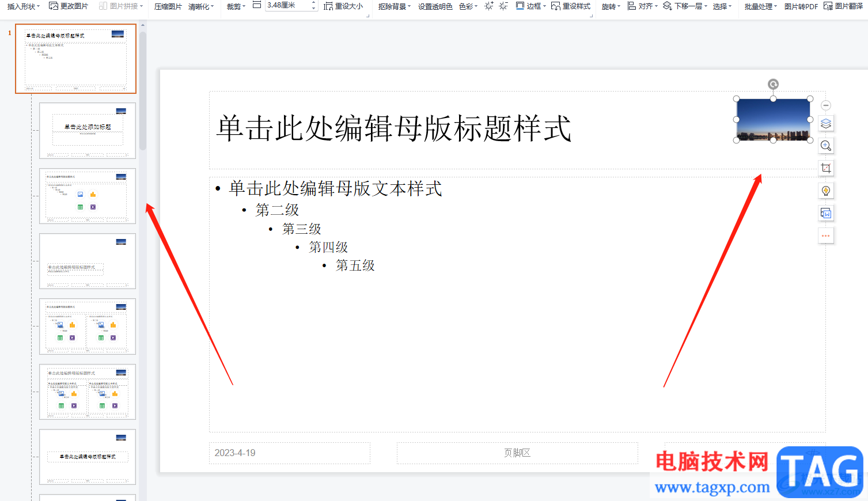Viewport: 868px width, 501px height.
Task: Click the 重设样式 button
Action: tap(571, 6)
